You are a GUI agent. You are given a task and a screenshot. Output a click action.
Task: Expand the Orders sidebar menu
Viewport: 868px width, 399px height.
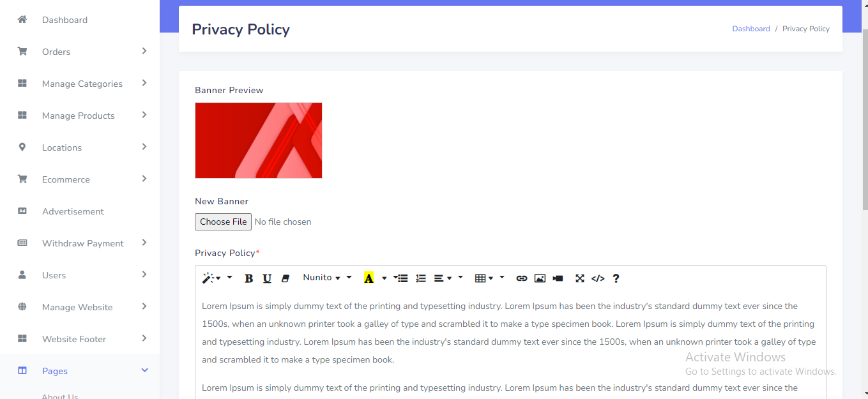point(82,52)
